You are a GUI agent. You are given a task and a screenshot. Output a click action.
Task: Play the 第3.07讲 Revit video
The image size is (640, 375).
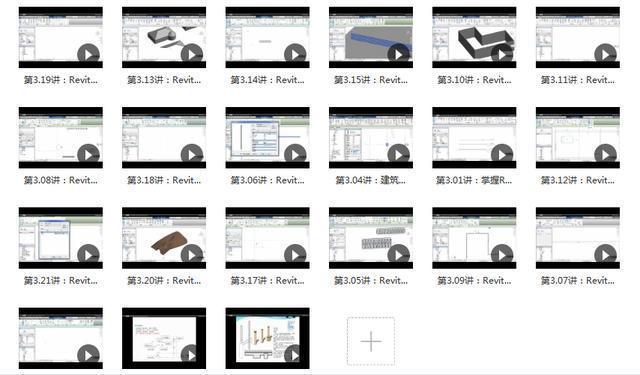coord(605,255)
